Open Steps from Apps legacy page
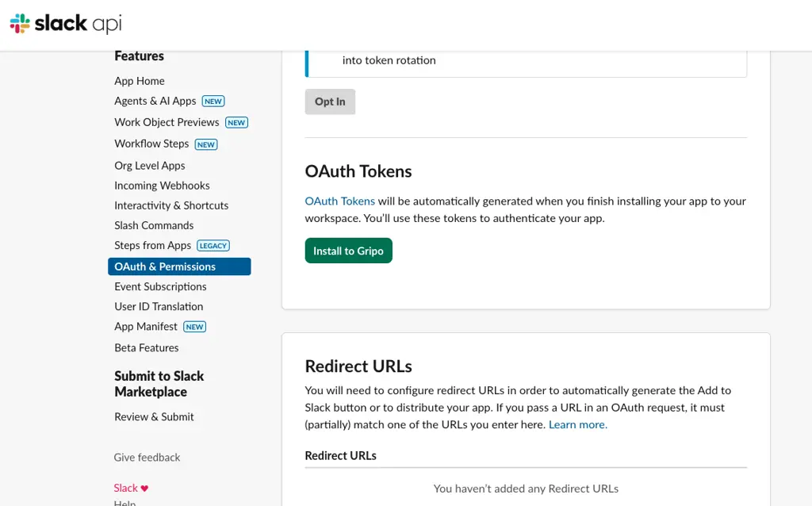Viewport: 812px width, 506px height. click(x=153, y=245)
